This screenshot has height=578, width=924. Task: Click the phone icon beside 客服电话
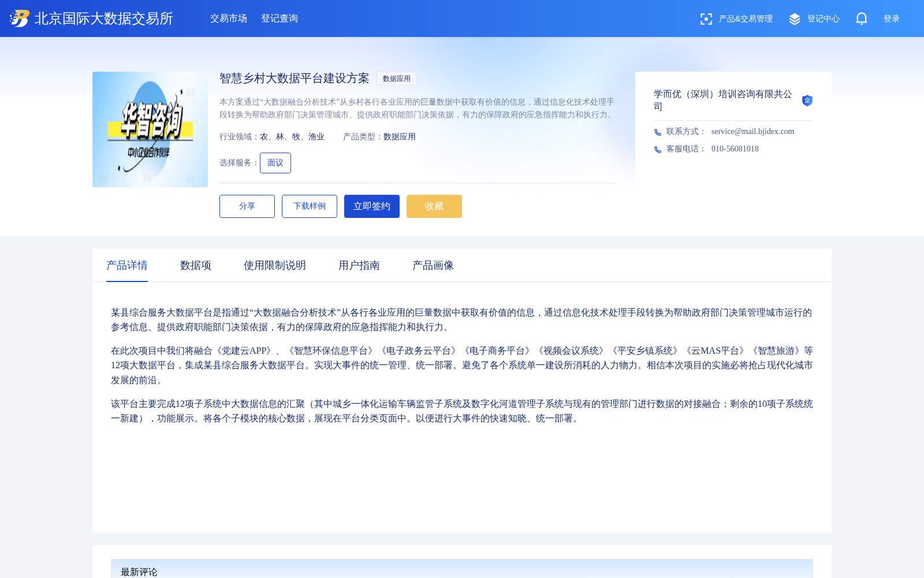click(658, 150)
